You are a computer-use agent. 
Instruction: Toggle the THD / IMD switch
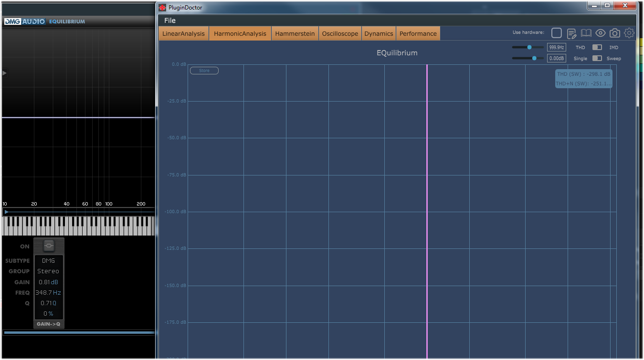click(x=597, y=47)
